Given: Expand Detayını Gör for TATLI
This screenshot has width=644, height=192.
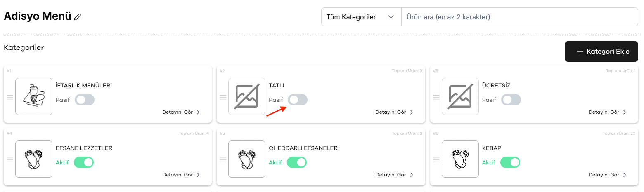Looking at the screenshot, I should pos(395,112).
